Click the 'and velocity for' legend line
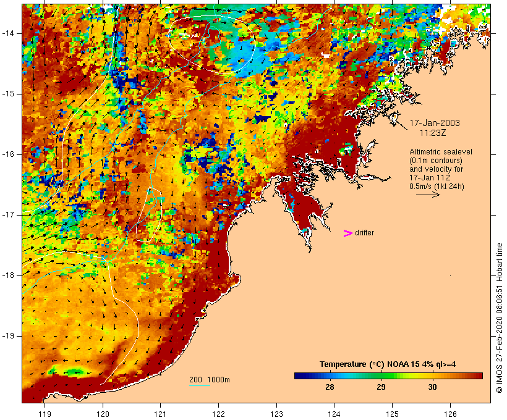This screenshot has height=420, width=507. point(436,169)
